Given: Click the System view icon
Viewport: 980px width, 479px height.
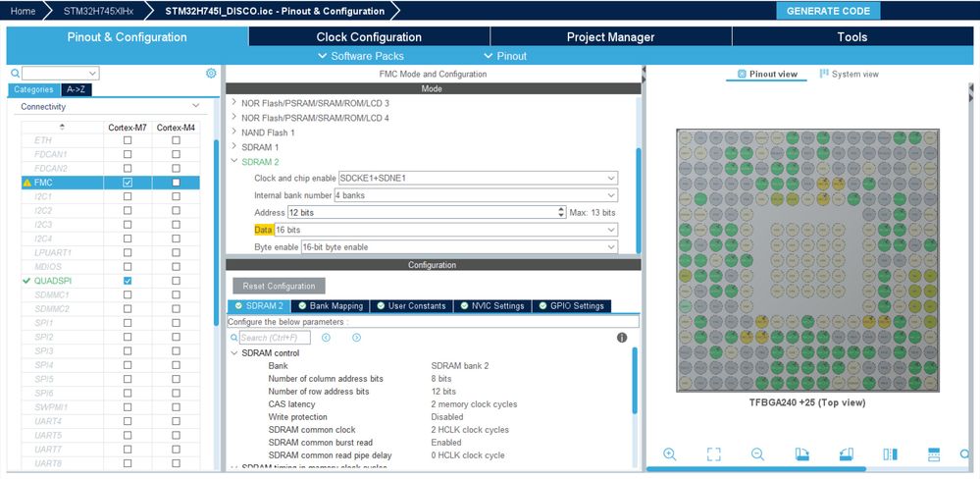Looking at the screenshot, I should 824,74.
